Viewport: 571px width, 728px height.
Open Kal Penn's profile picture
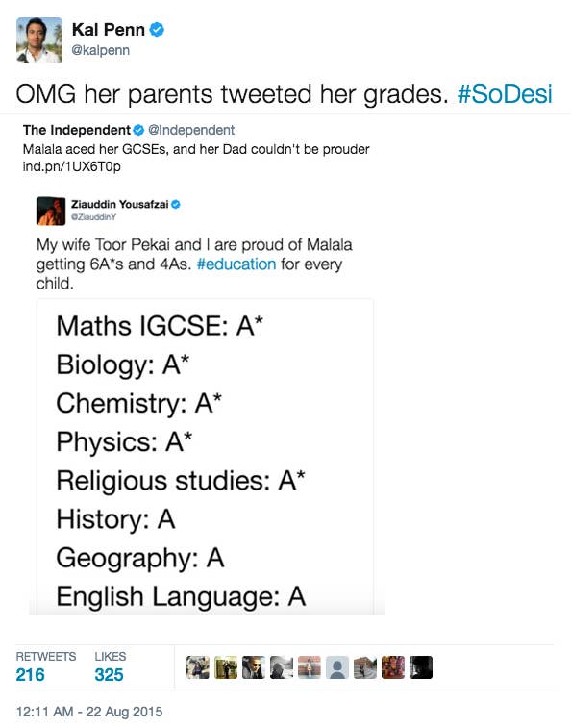click(39, 40)
